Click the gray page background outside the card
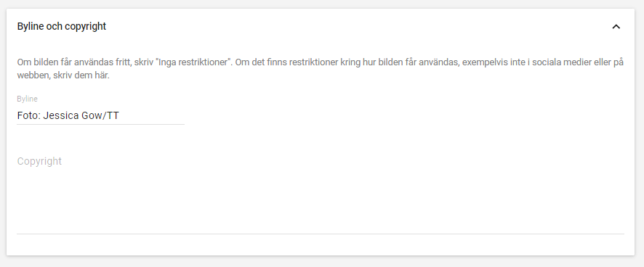This screenshot has width=644, height=267. pyautogui.click(x=322, y=262)
